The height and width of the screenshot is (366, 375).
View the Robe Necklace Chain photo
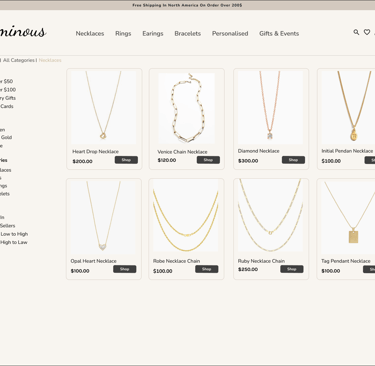point(185,216)
